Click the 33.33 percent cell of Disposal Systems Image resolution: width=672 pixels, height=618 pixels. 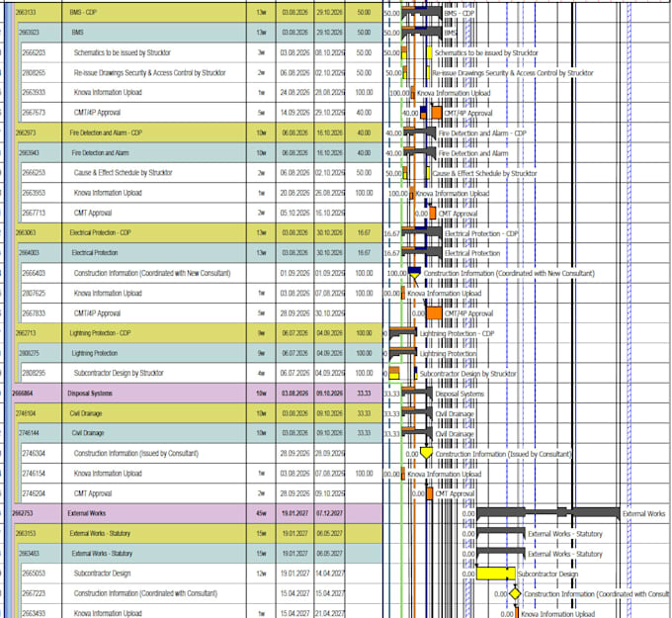pos(364,394)
